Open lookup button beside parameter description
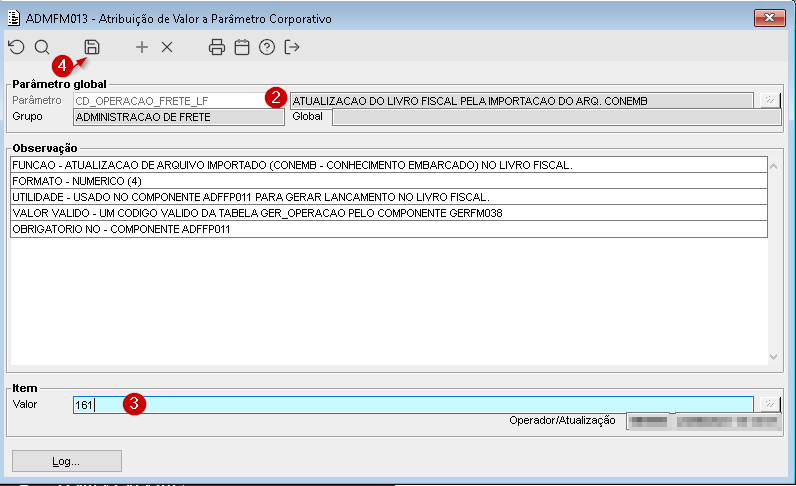Viewport: 796px width, 486px height. (771, 100)
